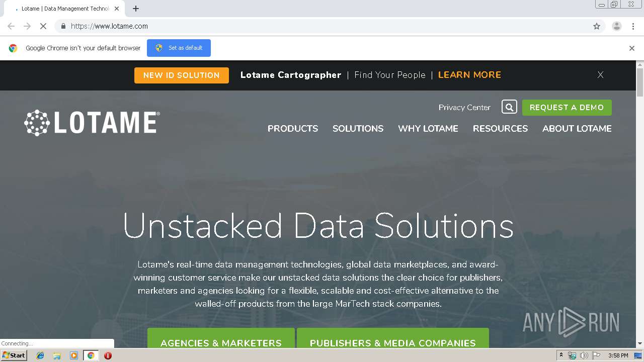The height and width of the screenshot is (362, 644).
Task: Open a new tab with the plus button
Action: [136, 9]
